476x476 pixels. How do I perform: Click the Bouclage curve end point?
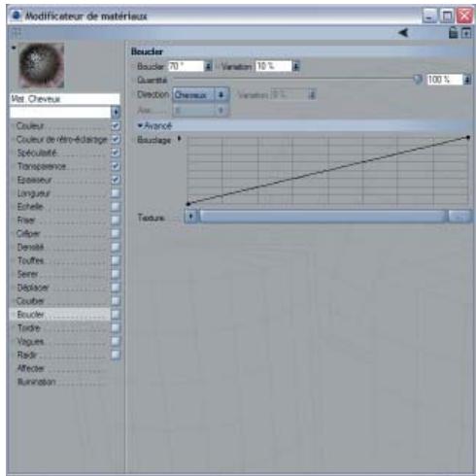tap(468, 138)
